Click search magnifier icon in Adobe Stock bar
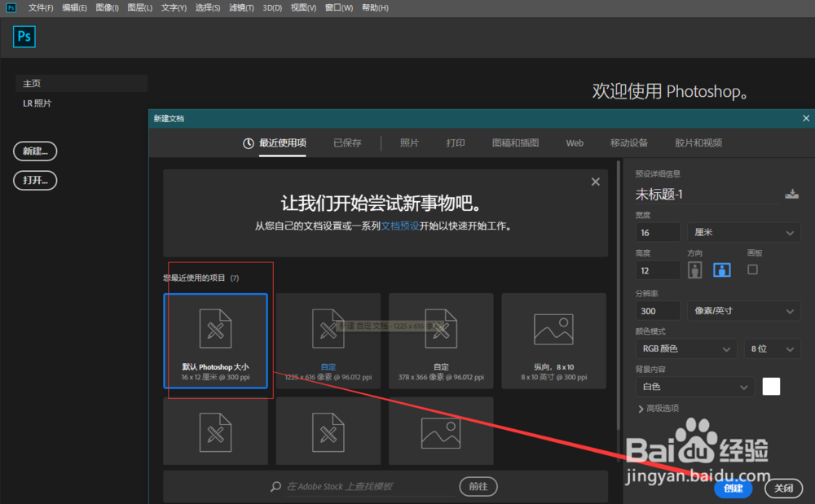The width and height of the screenshot is (815, 504). click(276, 486)
